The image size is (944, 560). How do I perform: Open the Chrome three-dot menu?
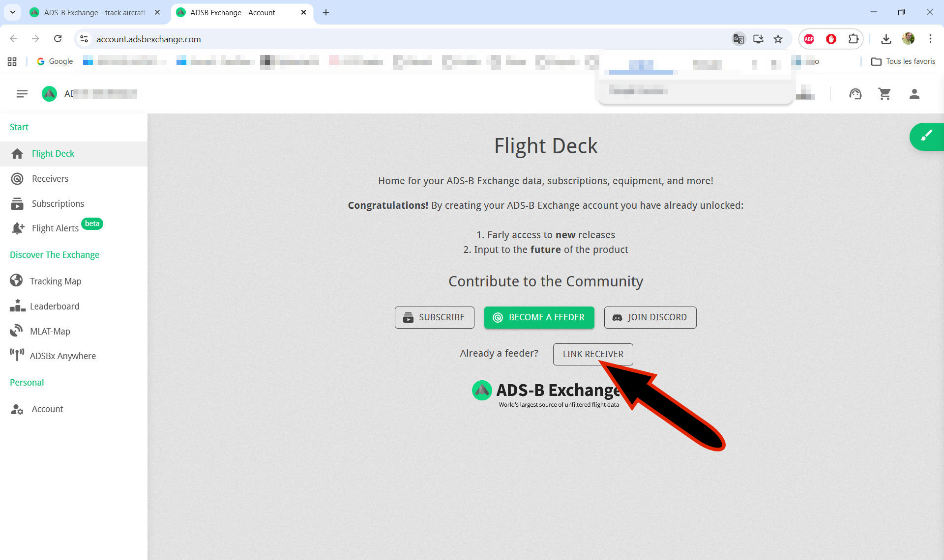[930, 39]
